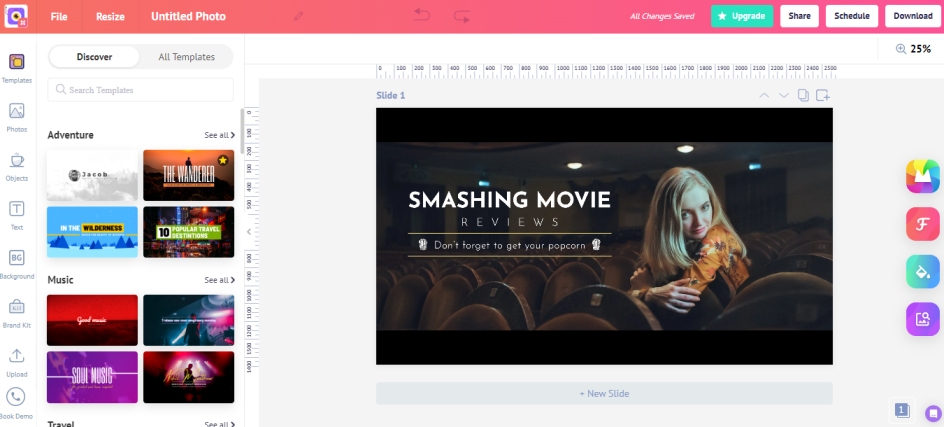Screen dimensions: 944x427
Task: Select the Text tool icon
Action: [x=17, y=209]
